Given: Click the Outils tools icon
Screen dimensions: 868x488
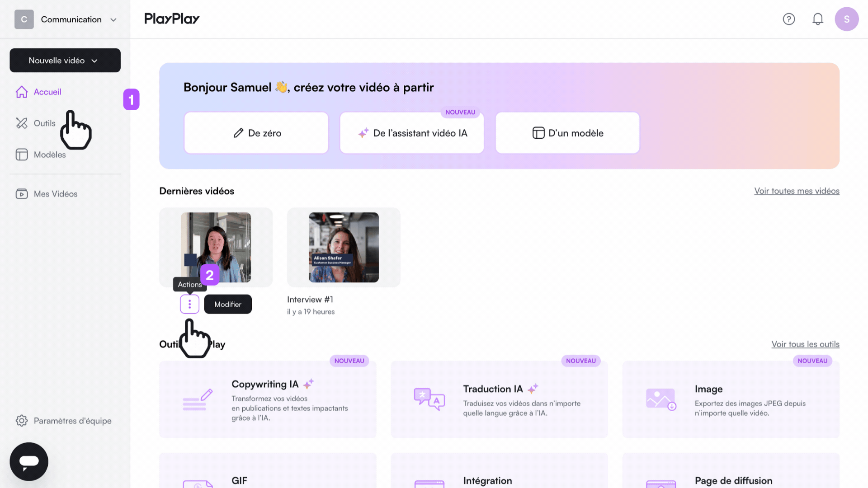Looking at the screenshot, I should click(22, 123).
